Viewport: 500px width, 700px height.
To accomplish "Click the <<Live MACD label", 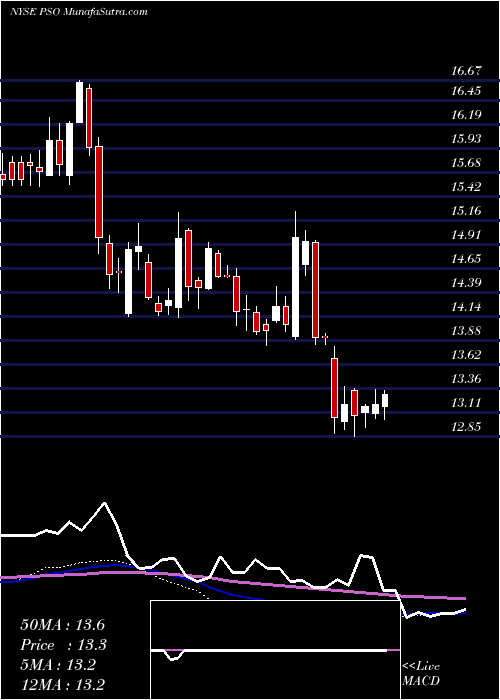I will (x=421, y=674).
